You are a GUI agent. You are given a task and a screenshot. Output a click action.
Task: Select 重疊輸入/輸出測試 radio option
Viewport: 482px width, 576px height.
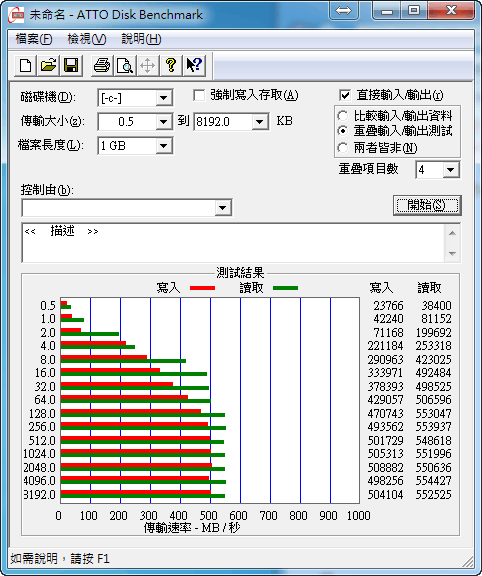coord(342,131)
